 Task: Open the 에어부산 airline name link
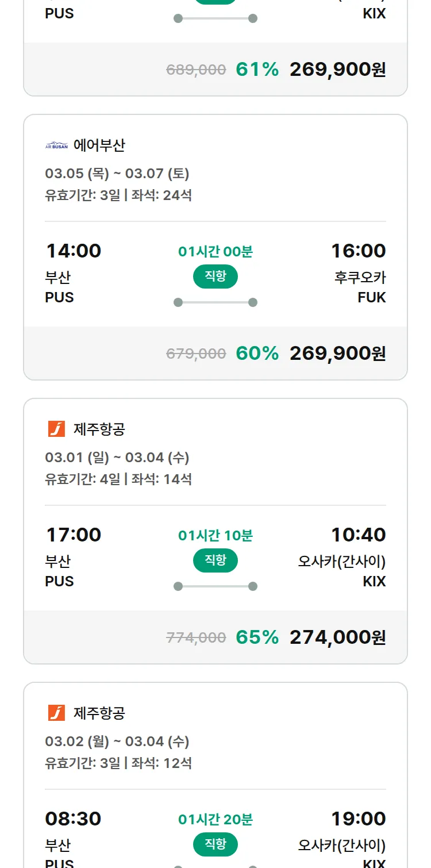[99, 145]
